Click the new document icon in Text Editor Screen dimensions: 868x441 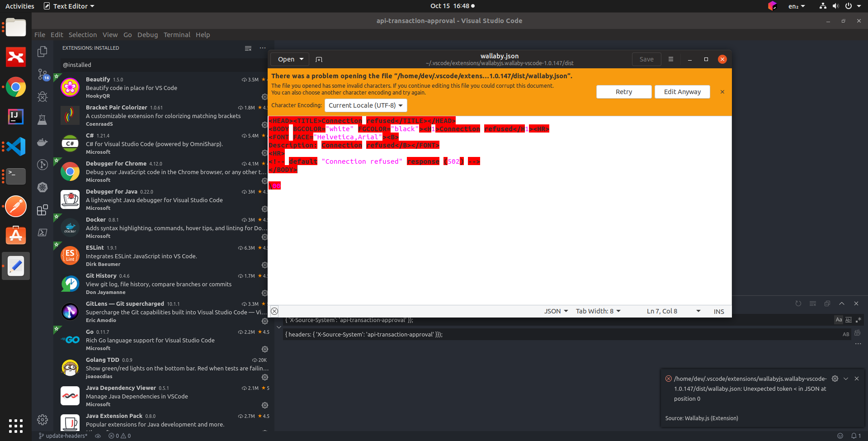click(319, 59)
